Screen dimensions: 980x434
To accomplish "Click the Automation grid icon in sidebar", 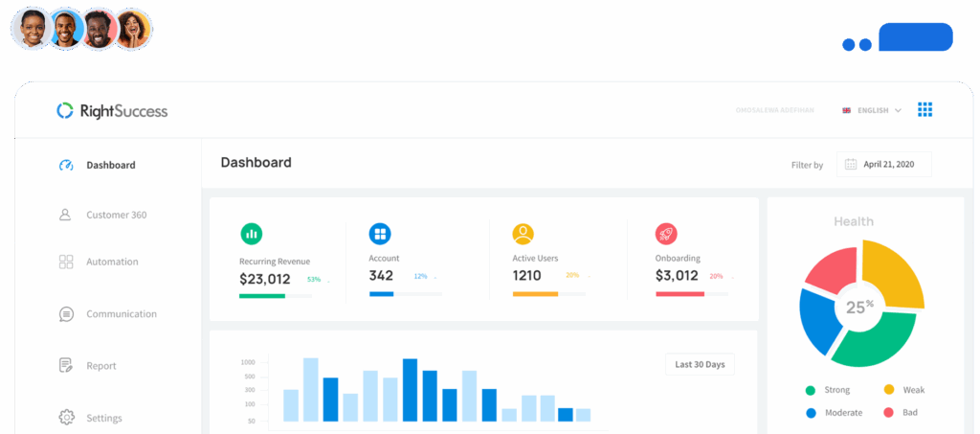I will [66, 262].
